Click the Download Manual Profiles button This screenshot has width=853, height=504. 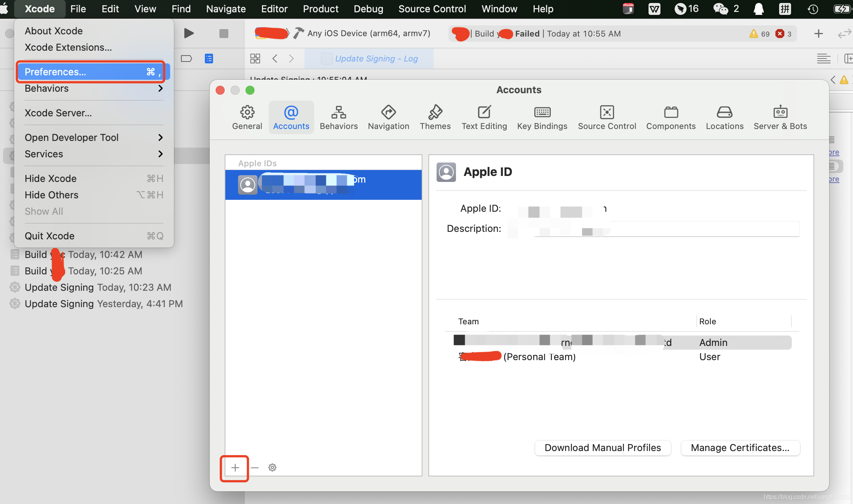click(x=602, y=448)
